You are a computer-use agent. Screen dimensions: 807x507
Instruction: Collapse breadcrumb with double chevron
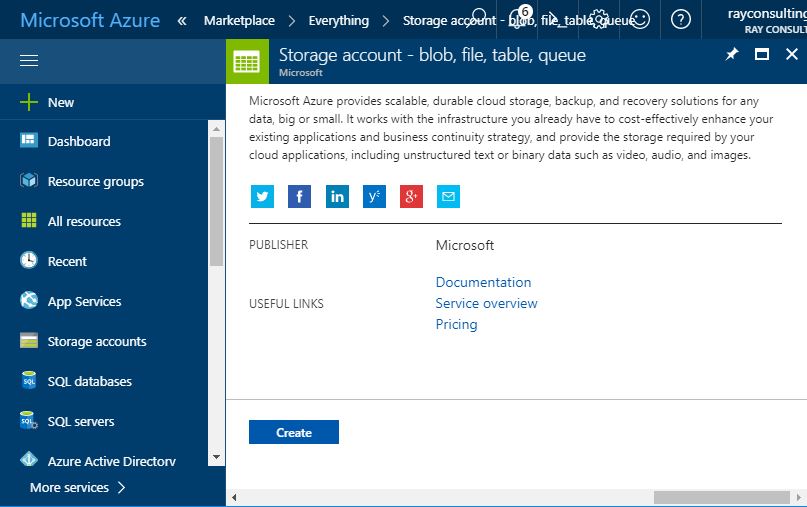click(182, 21)
